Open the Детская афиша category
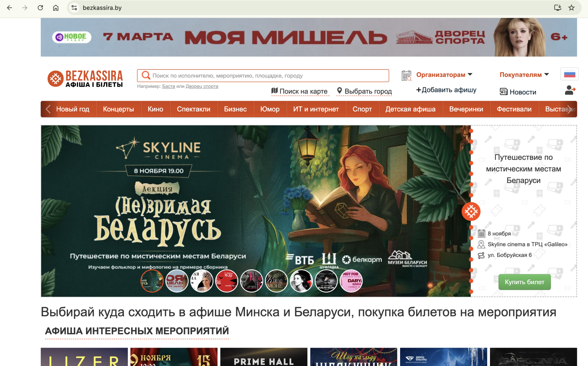 coord(410,109)
